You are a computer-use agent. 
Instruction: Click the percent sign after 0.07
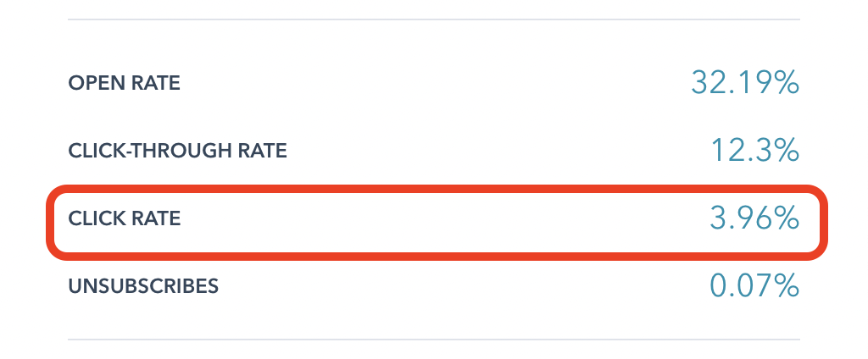[786, 286]
